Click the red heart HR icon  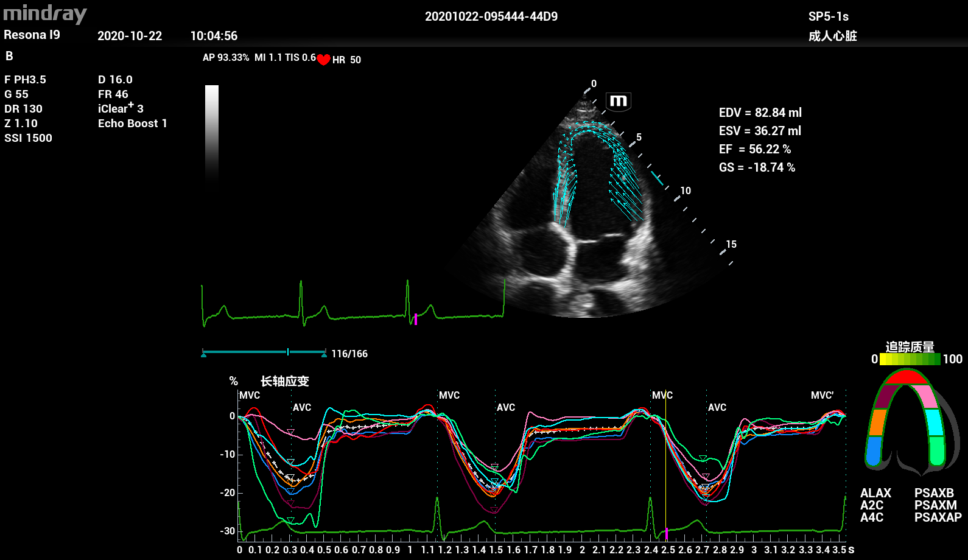[x=323, y=60]
